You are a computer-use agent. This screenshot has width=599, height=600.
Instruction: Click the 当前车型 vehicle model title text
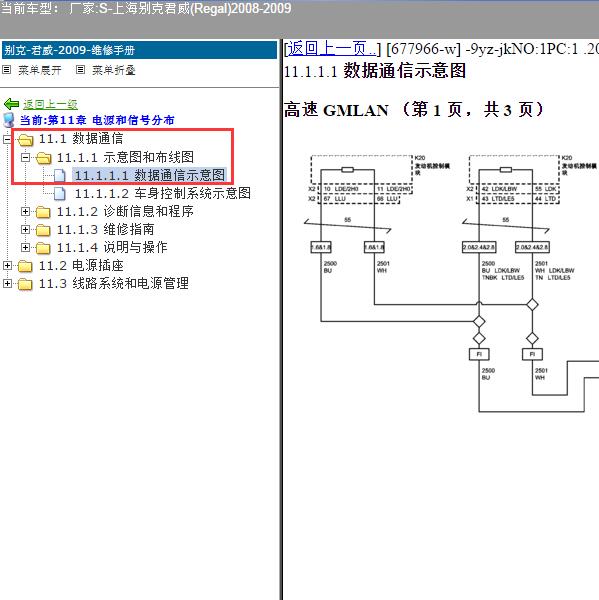(x=145, y=8)
